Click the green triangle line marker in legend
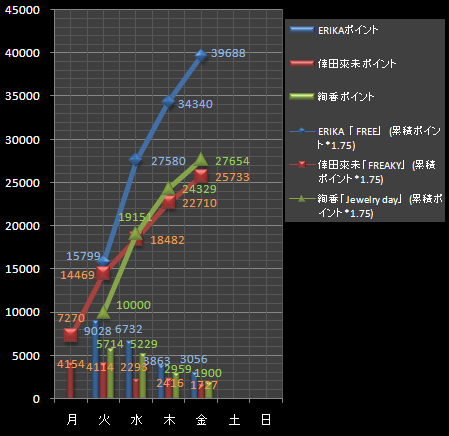 click(302, 199)
